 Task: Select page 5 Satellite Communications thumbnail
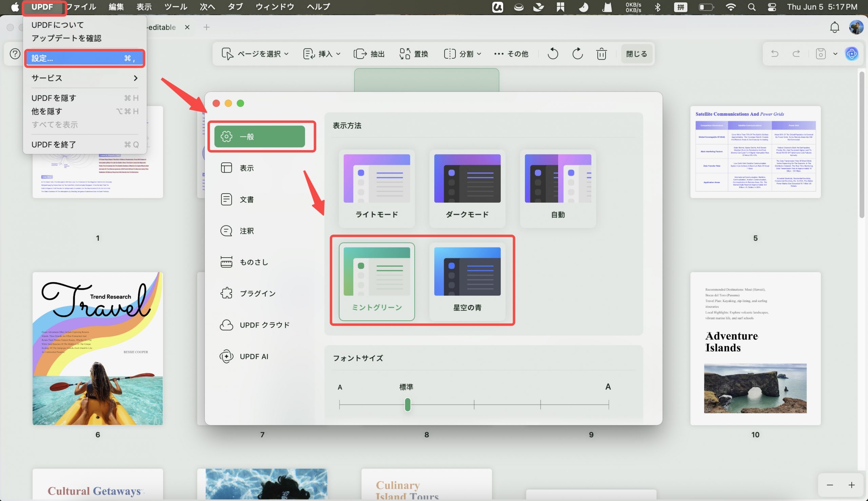pyautogui.click(x=755, y=152)
